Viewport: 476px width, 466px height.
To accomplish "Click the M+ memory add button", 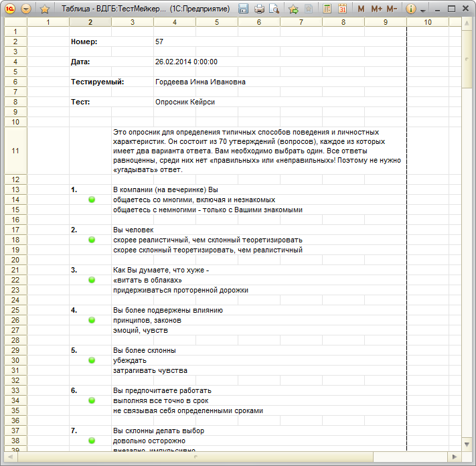I will [376, 9].
